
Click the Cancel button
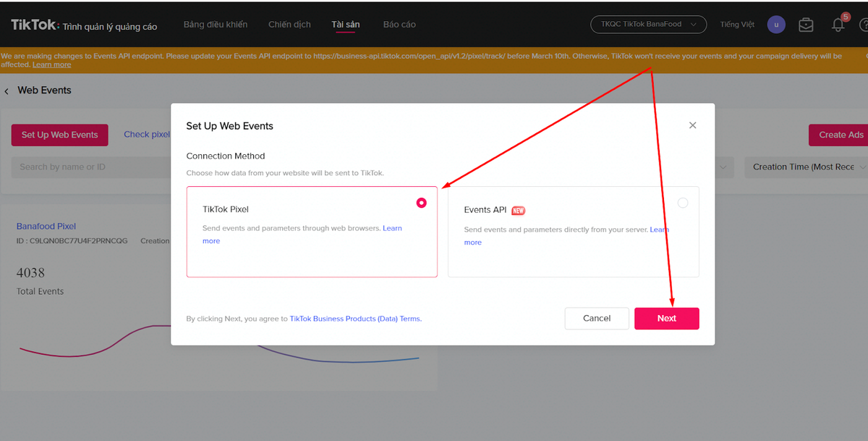pos(597,319)
